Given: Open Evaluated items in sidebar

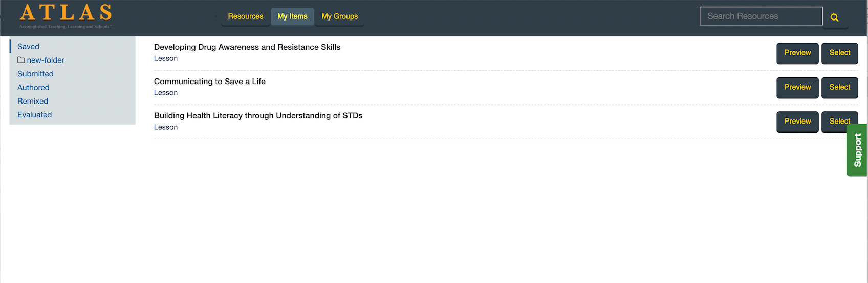Looking at the screenshot, I should pyautogui.click(x=34, y=115).
